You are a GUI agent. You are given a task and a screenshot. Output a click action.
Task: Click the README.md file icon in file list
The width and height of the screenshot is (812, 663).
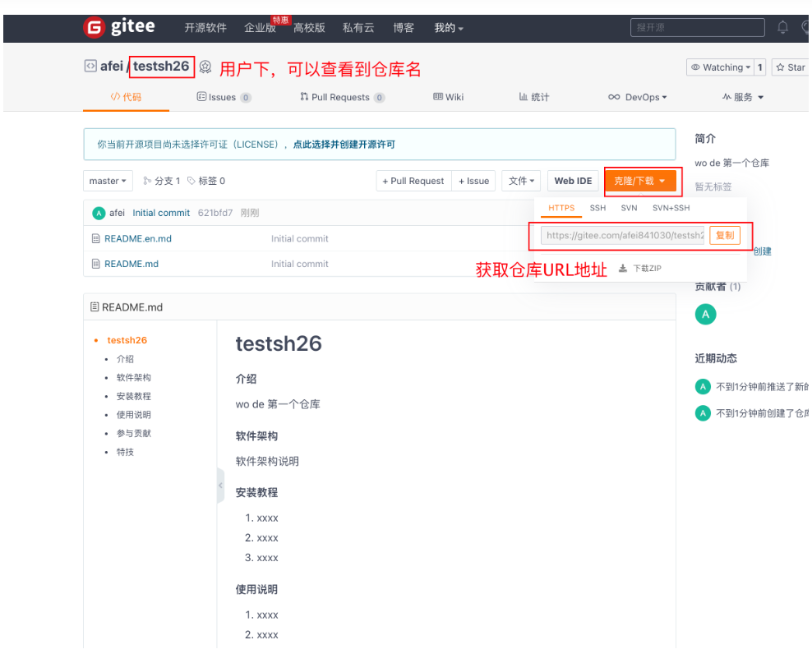coord(95,264)
